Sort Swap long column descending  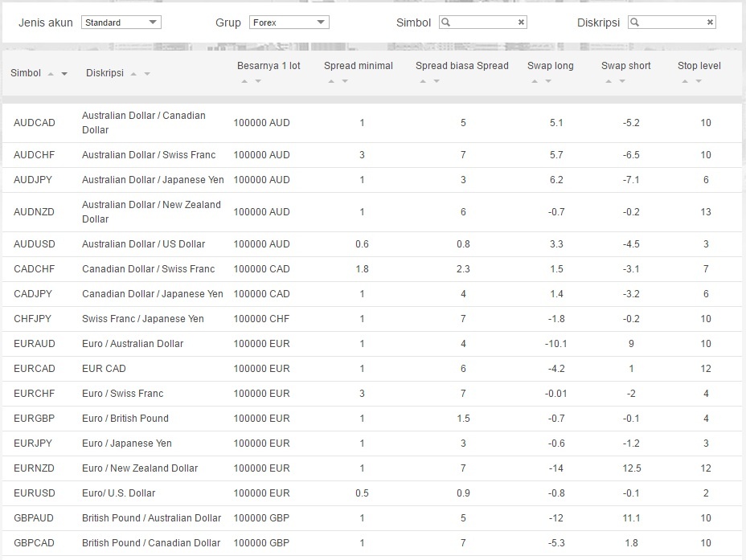(548, 81)
